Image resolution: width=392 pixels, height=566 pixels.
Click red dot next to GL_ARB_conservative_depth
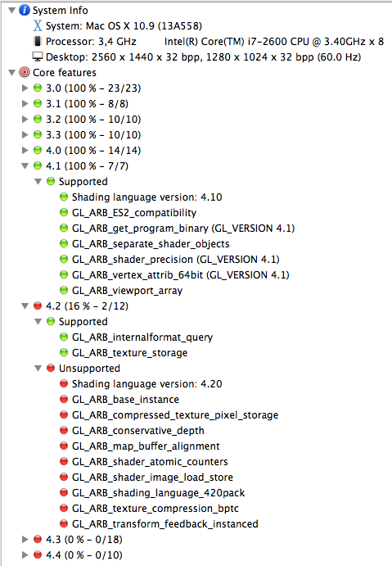coord(64,430)
